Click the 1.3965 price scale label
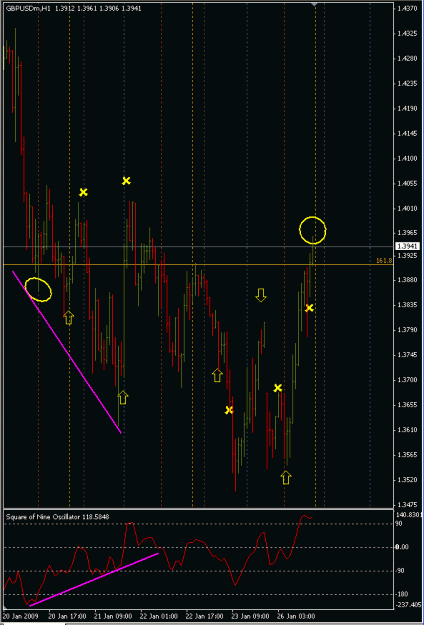Viewport: 424px width, 625px height. coord(406,232)
